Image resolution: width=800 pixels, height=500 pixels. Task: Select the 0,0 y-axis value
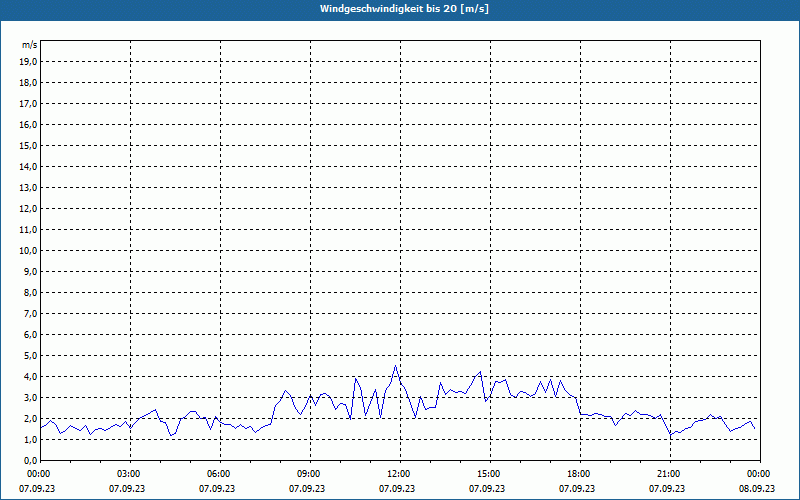[x=30, y=460]
